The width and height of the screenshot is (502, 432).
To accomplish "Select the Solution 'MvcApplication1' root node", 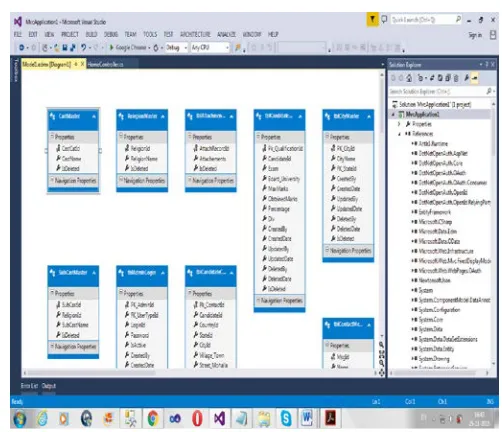I will [x=435, y=104].
